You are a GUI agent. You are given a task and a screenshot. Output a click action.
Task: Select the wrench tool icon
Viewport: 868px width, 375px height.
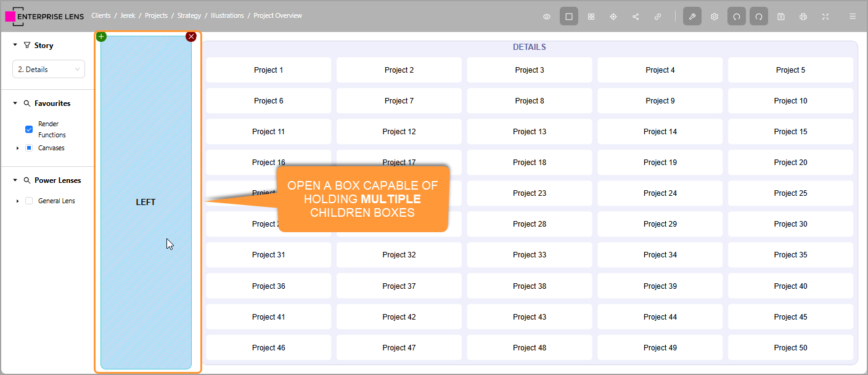pos(692,17)
